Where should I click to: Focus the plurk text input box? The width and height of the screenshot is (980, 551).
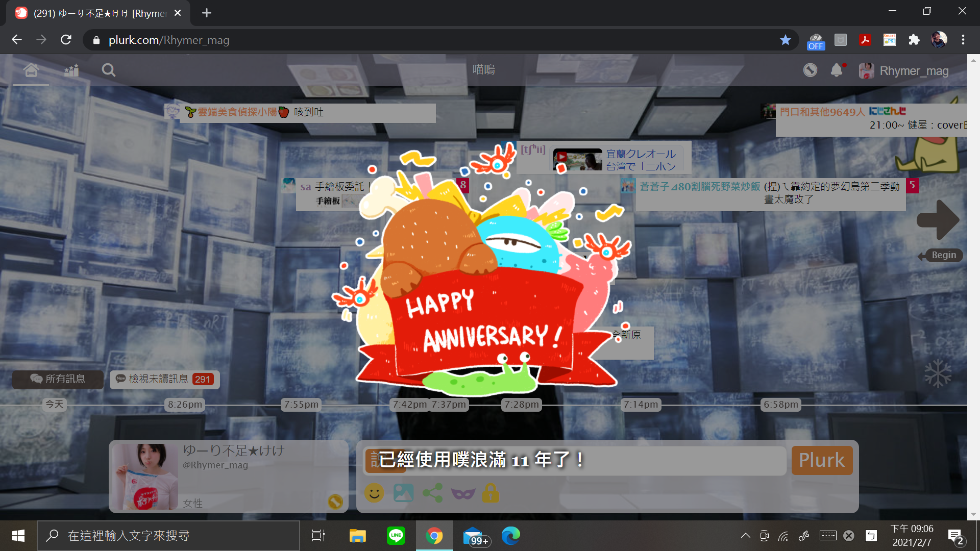tap(575, 461)
